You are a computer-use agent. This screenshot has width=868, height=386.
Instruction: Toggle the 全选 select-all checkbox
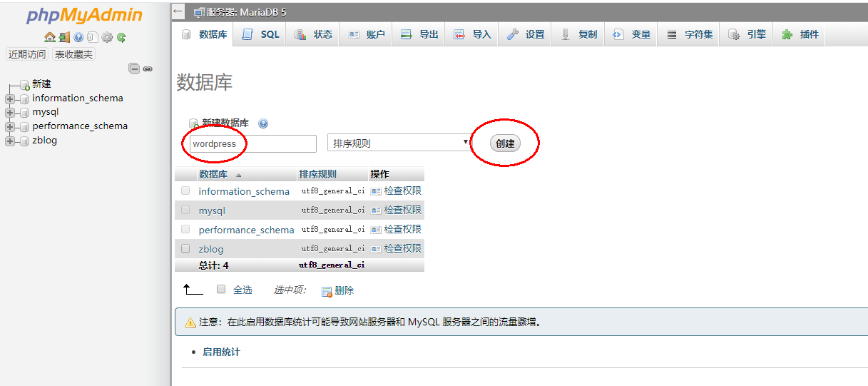221,289
